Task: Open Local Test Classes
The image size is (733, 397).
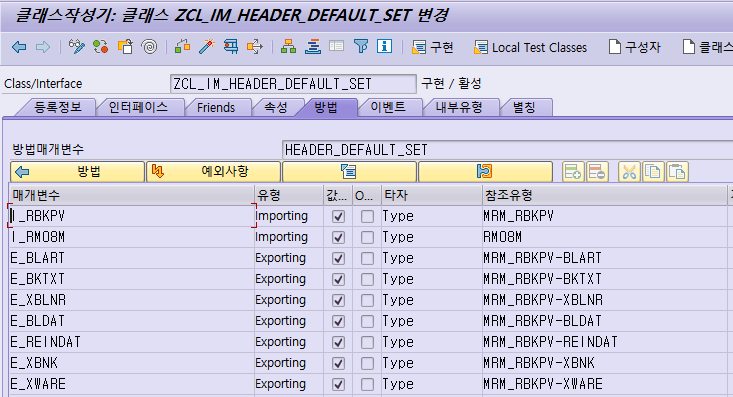Action: pos(531,47)
